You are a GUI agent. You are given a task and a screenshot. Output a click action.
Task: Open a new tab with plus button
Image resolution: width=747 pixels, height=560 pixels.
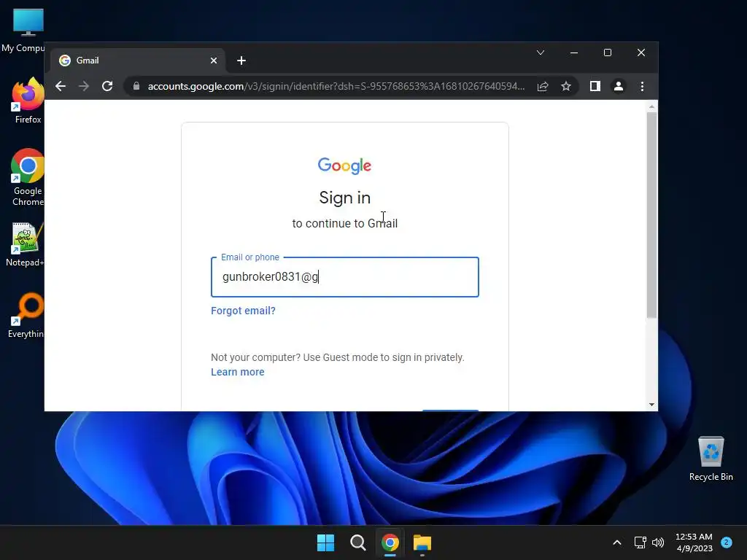(x=241, y=61)
